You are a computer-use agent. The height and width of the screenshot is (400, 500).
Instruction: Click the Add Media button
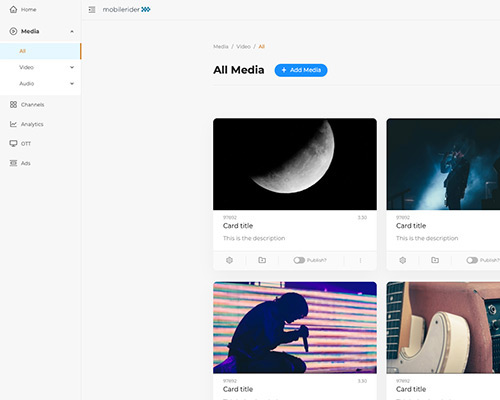point(301,70)
